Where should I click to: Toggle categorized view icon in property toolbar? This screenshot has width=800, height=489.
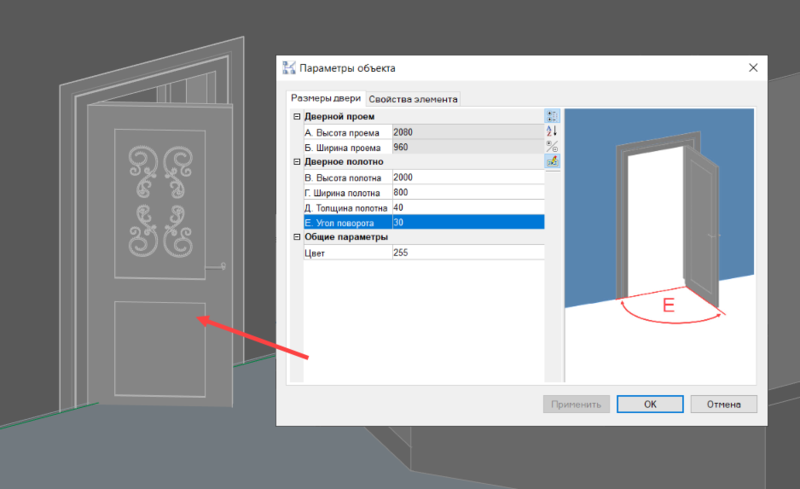[552, 116]
